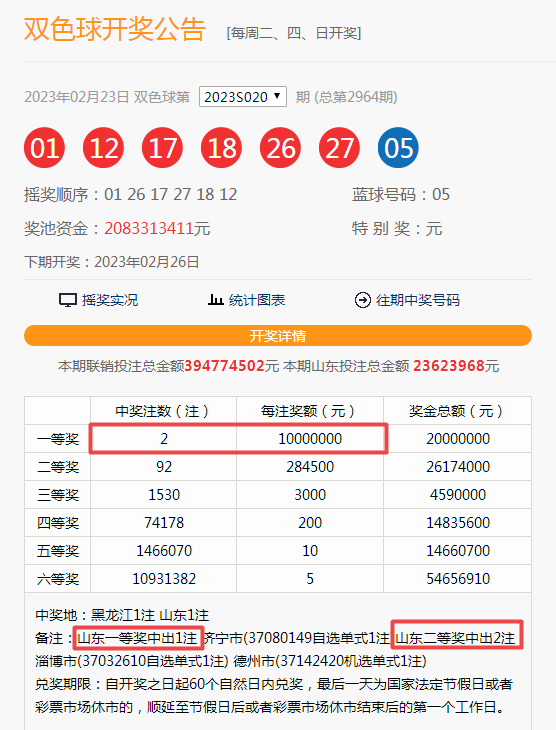This screenshot has height=730, width=556.
Task: Select the 每注奖额（元） column header
Action: [310, 411]
